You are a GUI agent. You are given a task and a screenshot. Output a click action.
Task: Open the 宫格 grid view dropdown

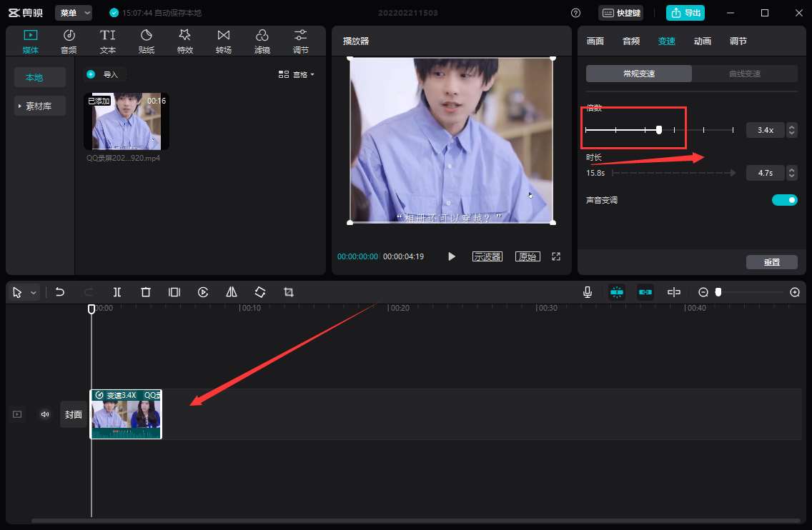pyautogui.click(x=296, y=74)
